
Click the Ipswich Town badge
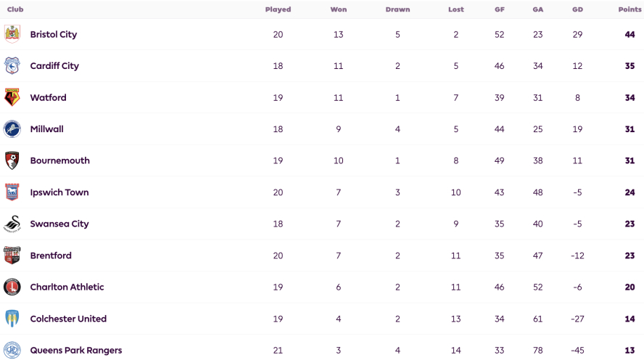[x=12, y=192]
